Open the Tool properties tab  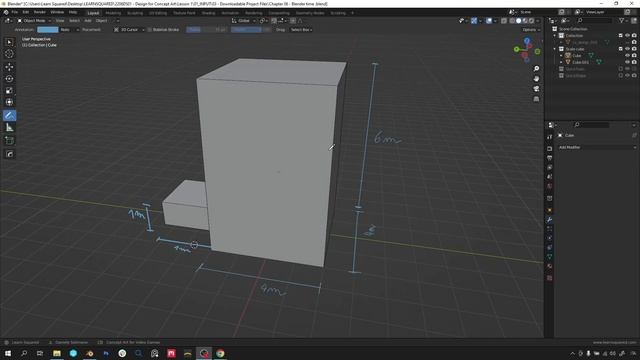point(550,137)
